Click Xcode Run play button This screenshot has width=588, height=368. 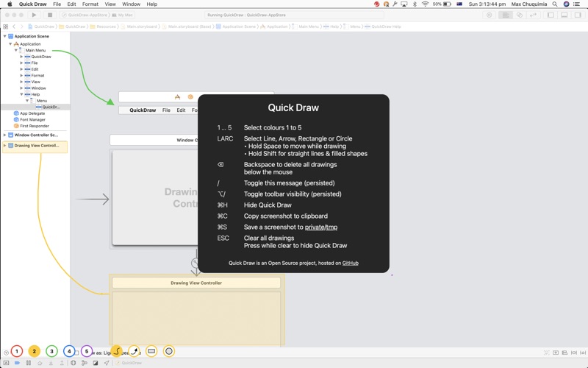coord(34,15)
